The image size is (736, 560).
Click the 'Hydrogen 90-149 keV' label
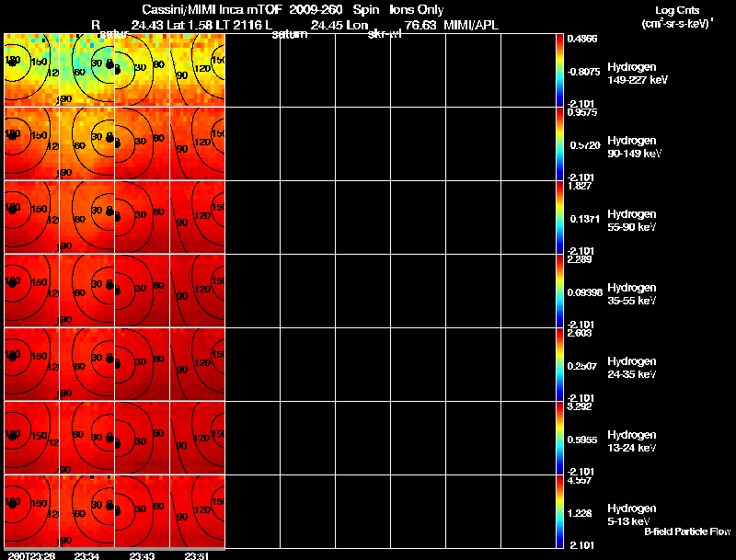click(x=635, y=147)
